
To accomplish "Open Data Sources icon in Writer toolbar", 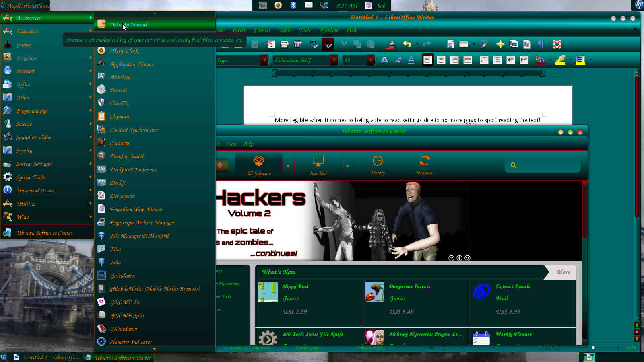I will 527,44.
